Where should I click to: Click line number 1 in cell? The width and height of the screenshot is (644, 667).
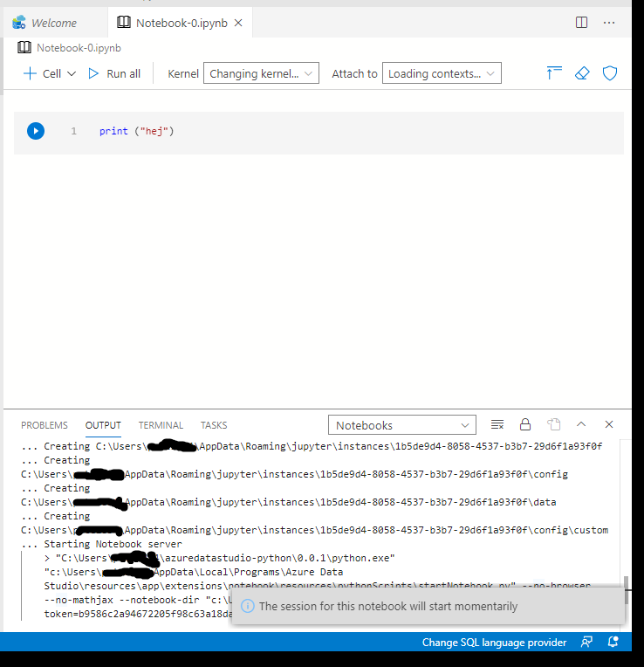tap(73, 131)
